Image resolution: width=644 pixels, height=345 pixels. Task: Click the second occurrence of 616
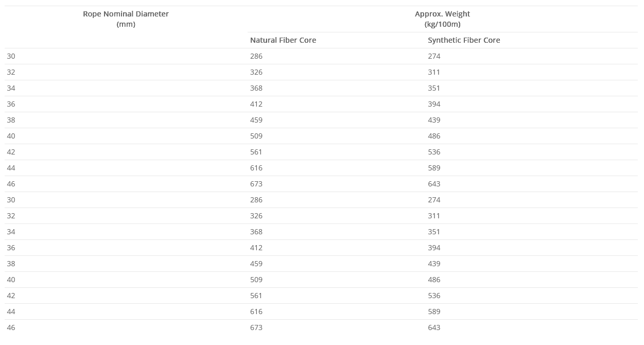click(x=256, y=312)
